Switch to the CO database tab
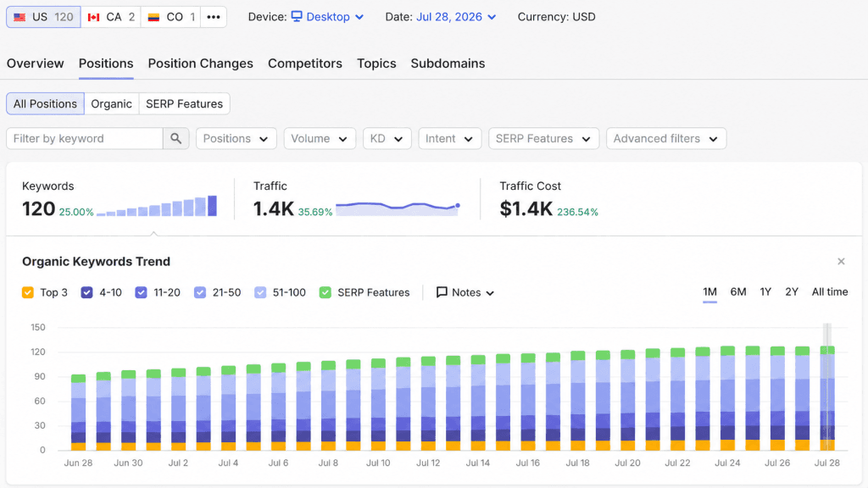This screenshot has width=868, height=488. click(x=170, y=17)
